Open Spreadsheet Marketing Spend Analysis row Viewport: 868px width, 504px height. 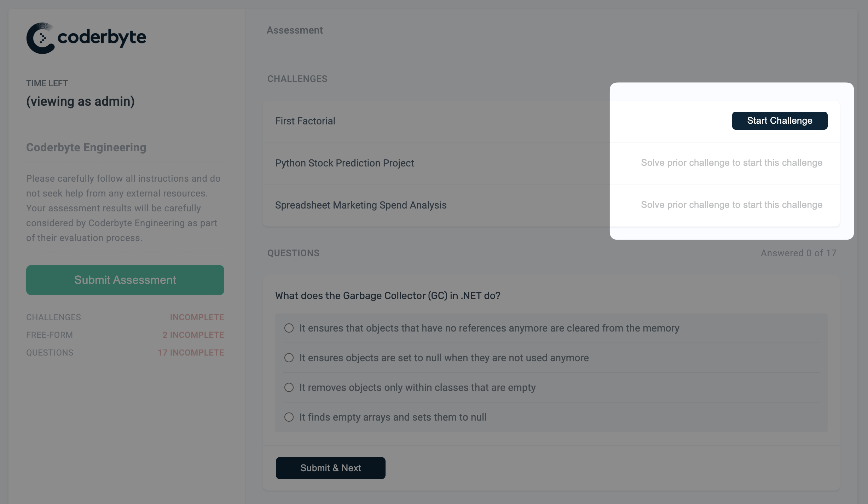pos(551,206)
